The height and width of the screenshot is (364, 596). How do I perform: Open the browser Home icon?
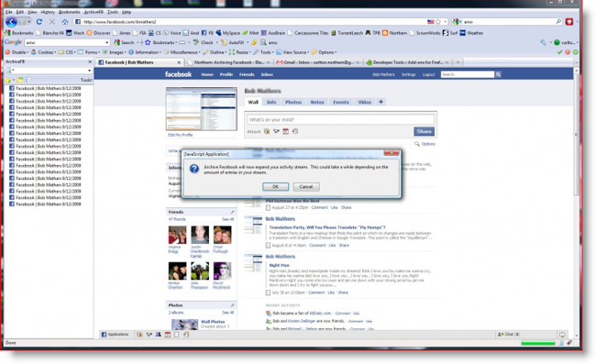[x=65, y=22]
